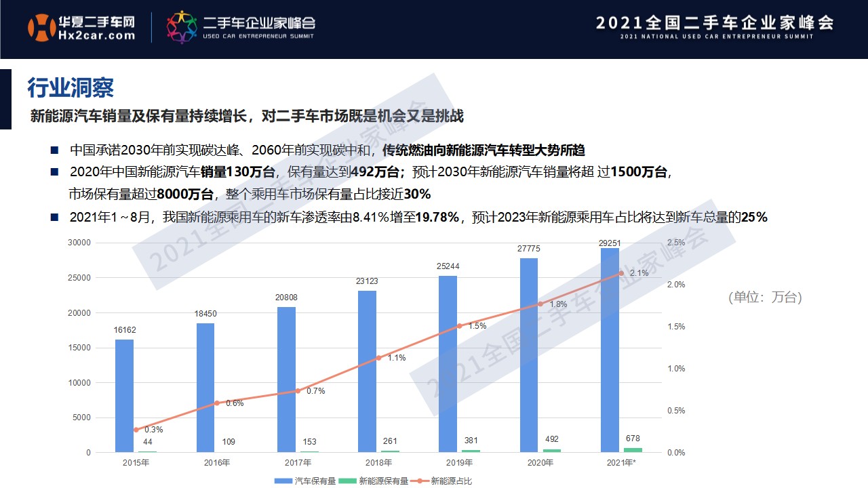Click the line data point labeled 0.7%
868x488 pixels.
pos(298,391)
